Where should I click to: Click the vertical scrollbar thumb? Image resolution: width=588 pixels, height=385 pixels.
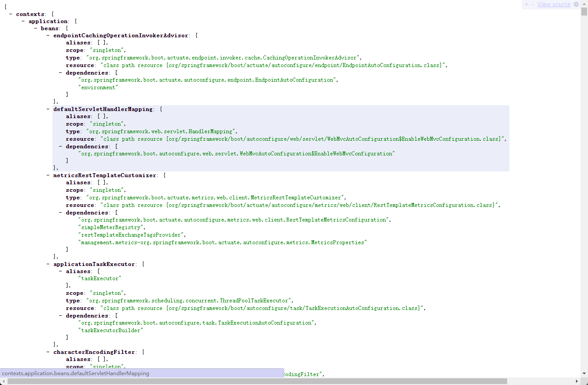[x=584, y=12]
